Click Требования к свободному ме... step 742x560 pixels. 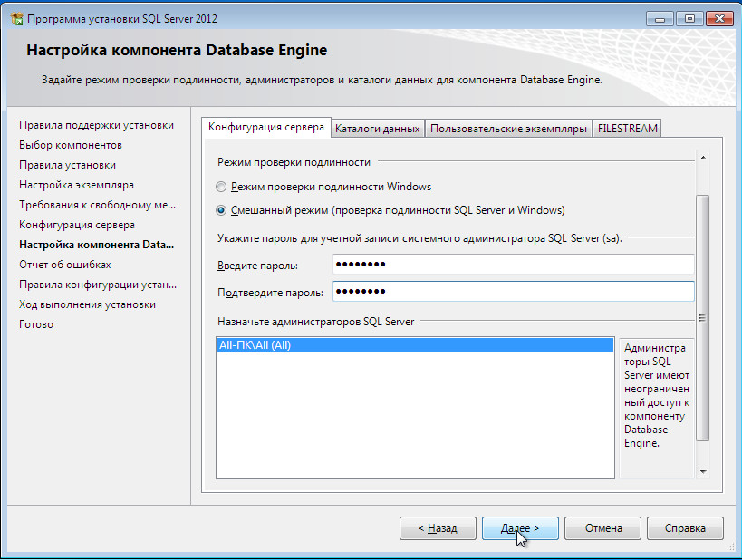pos(97,205)
